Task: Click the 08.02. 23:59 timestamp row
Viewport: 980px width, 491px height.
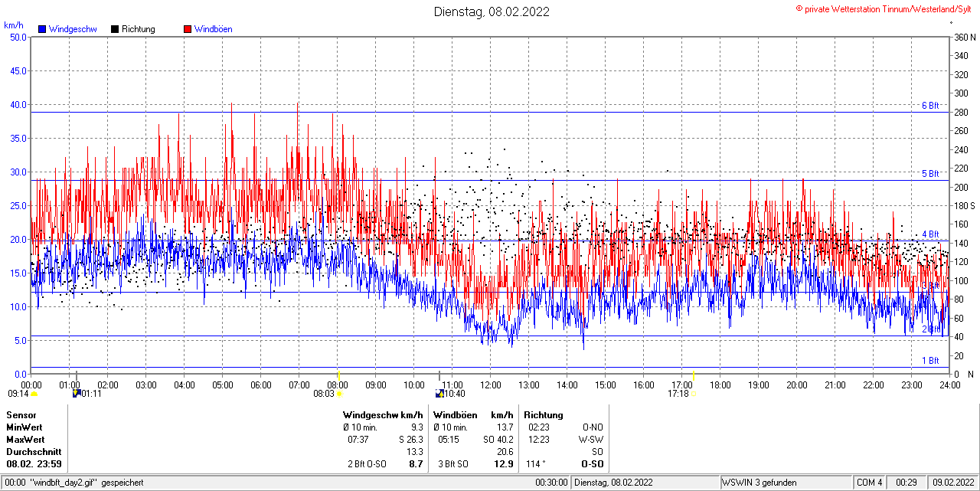Action: tap(34, 464)
